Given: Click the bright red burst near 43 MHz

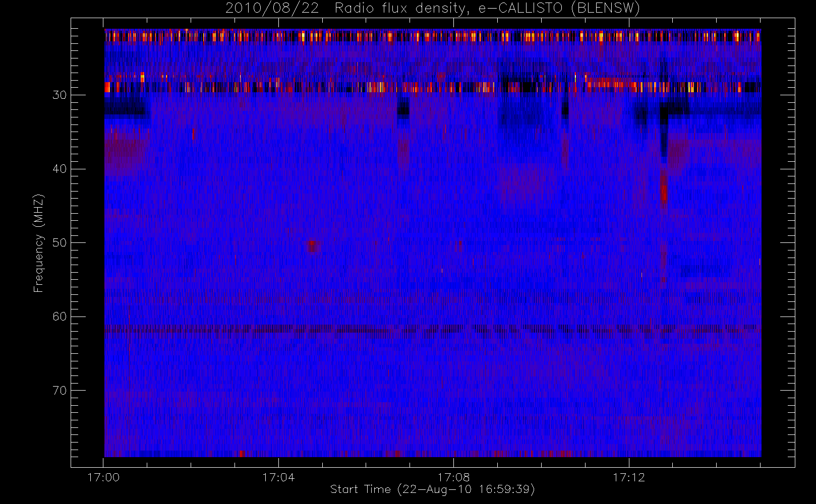Looking at the screenshot, I should pyautogui.click(x=664, y=187).
